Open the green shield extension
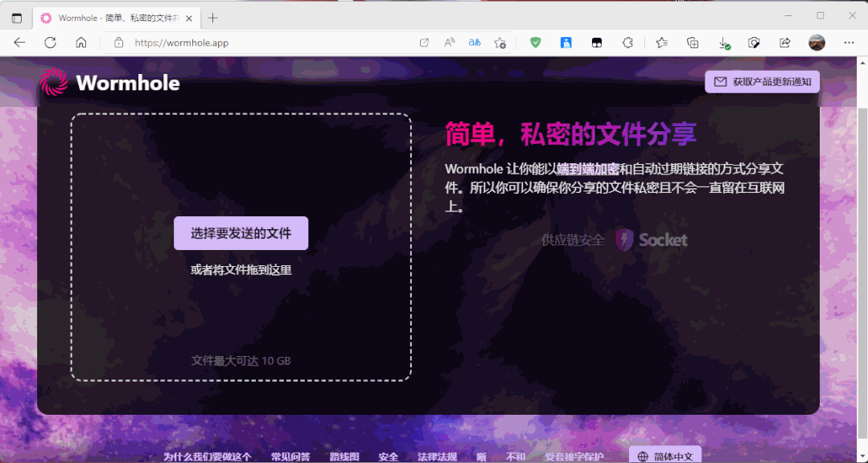This screenshot has width=868, height=463. click(535, 43)
